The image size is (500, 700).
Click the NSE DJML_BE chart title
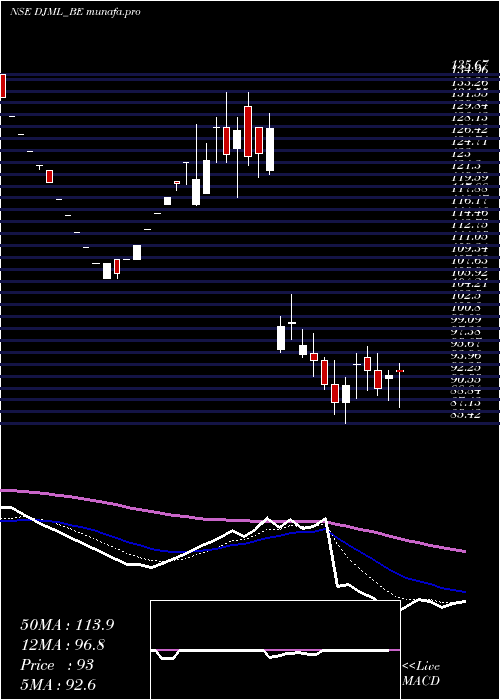pyautogui.click(x=75, y=12)
